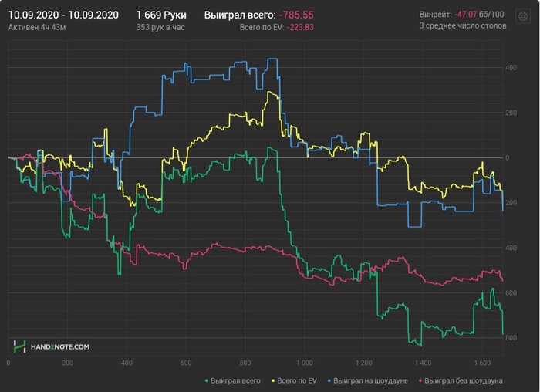Viewport: 540px width, 392px height.
Task: Toggle the pink Выиграл без шоудауна legend dot
Action: click(x=420, y=381)
